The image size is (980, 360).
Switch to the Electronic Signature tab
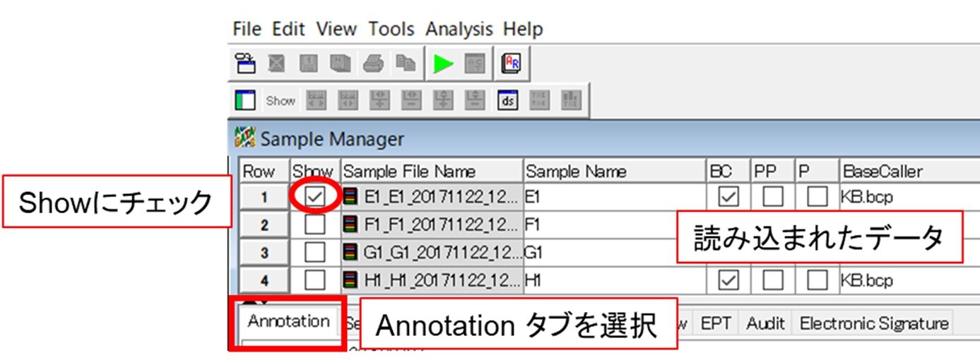tap(874, 323)
